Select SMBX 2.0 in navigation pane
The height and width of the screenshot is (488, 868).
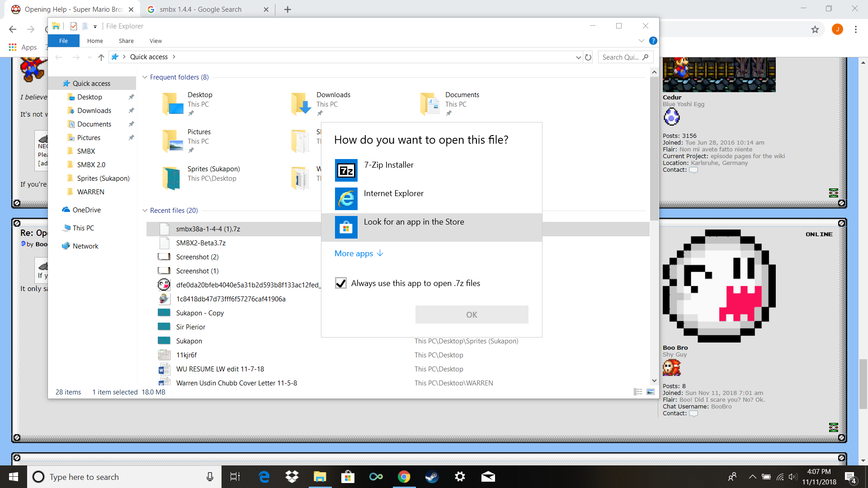coord(91,165)
